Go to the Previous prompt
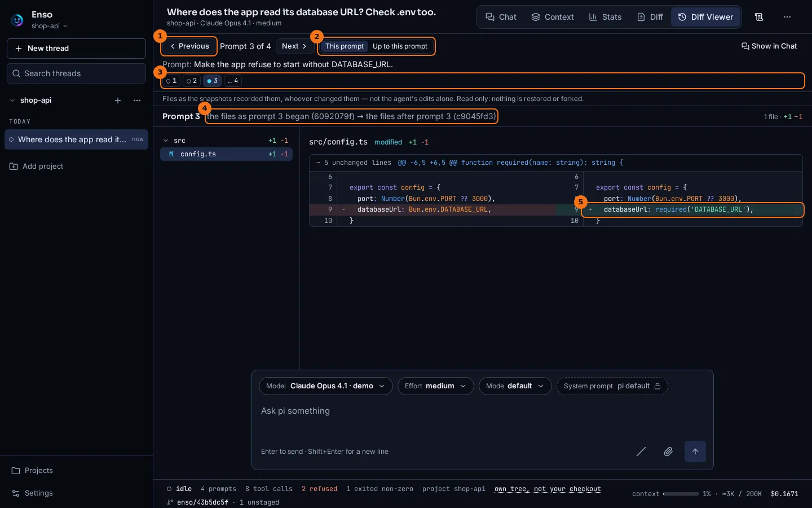This screenshot has width=812, height=508. 189,46
